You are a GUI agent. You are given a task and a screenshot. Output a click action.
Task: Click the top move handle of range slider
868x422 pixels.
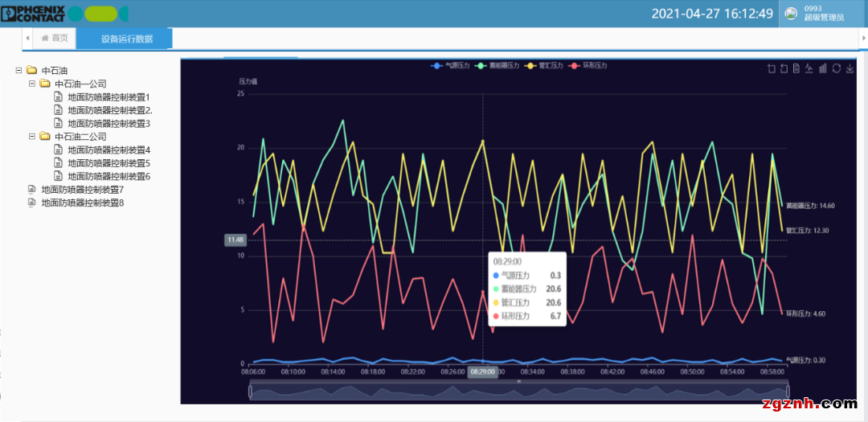click(518, 382)
